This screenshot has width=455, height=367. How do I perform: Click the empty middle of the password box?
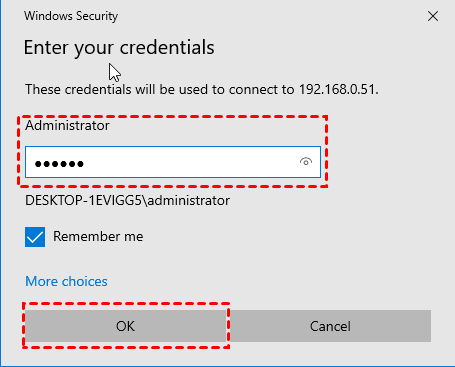pos(190,162)
